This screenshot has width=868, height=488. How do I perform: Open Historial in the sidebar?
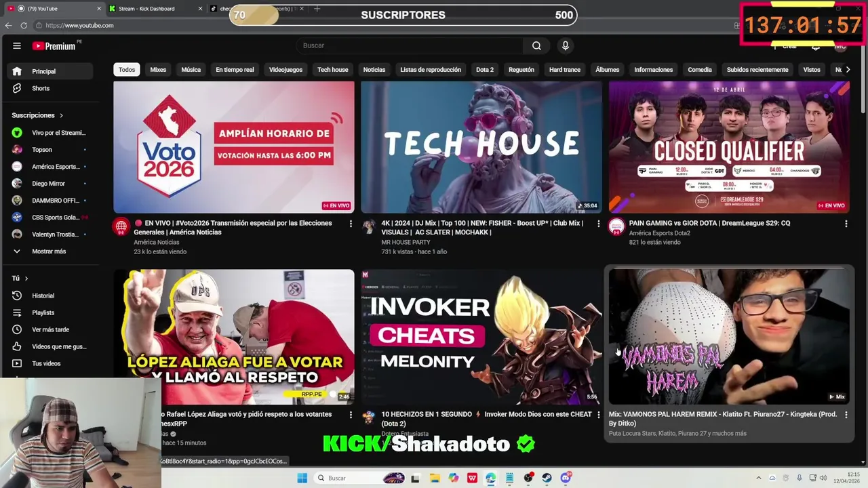coord(50,296)
